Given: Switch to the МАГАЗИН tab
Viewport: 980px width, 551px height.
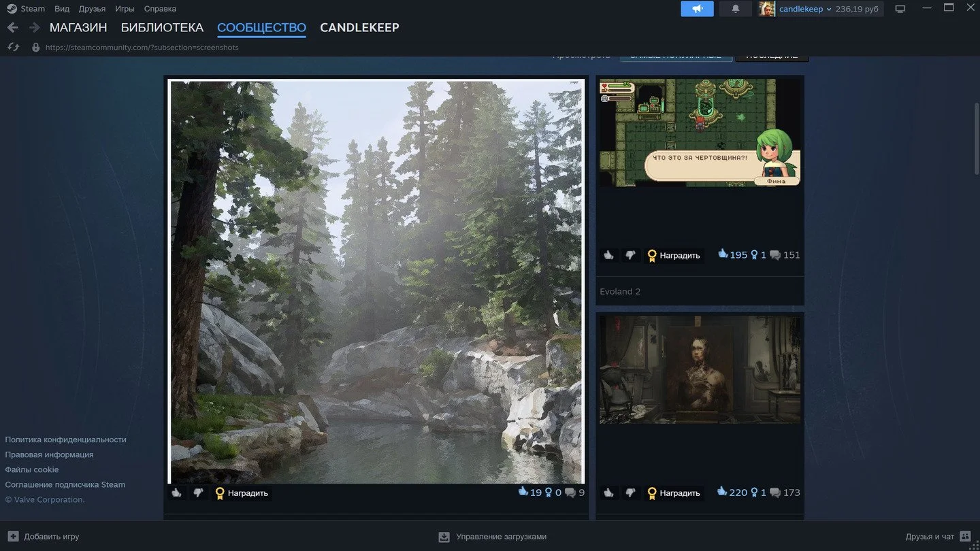Looking at the screenshot, I should [78, 28].
